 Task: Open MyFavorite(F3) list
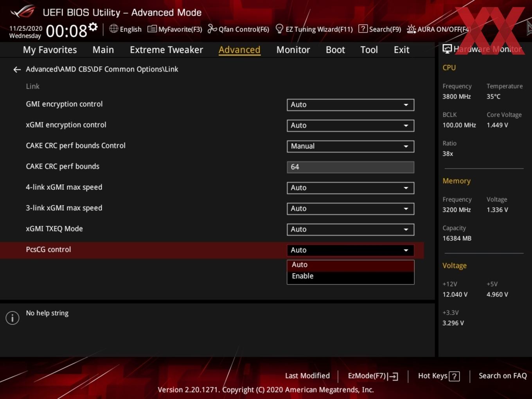pyautogui.click(x=174, y=29)
